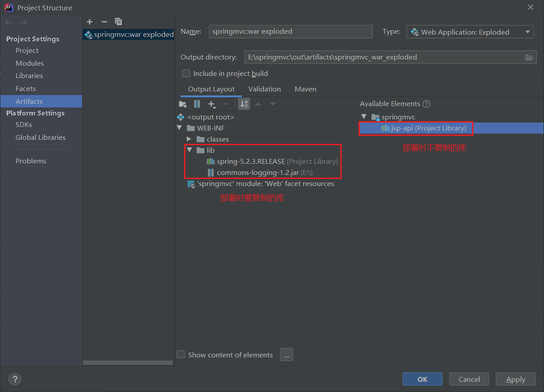This screenshot has height=392, width=544.
Task: Open Global Libraries settings
Action: pyautogui.click(x=40, y=137)
